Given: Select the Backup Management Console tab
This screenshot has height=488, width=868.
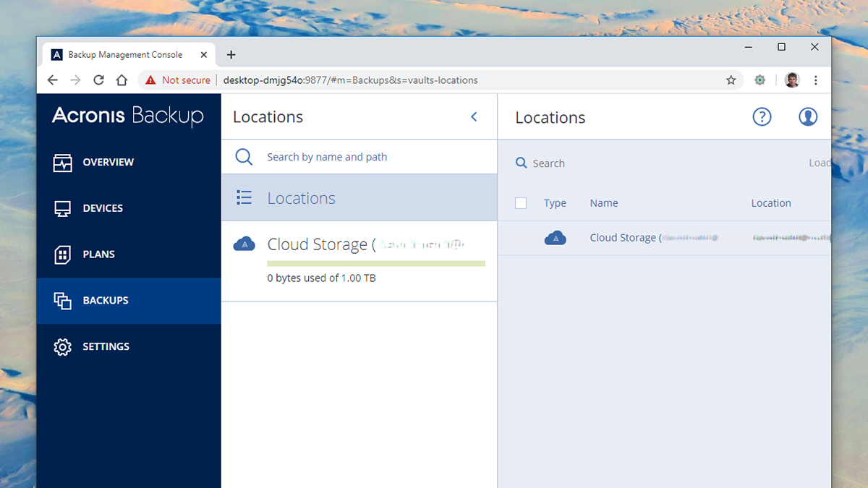Looking at the screenshot, I should click(x=129, y=55).
